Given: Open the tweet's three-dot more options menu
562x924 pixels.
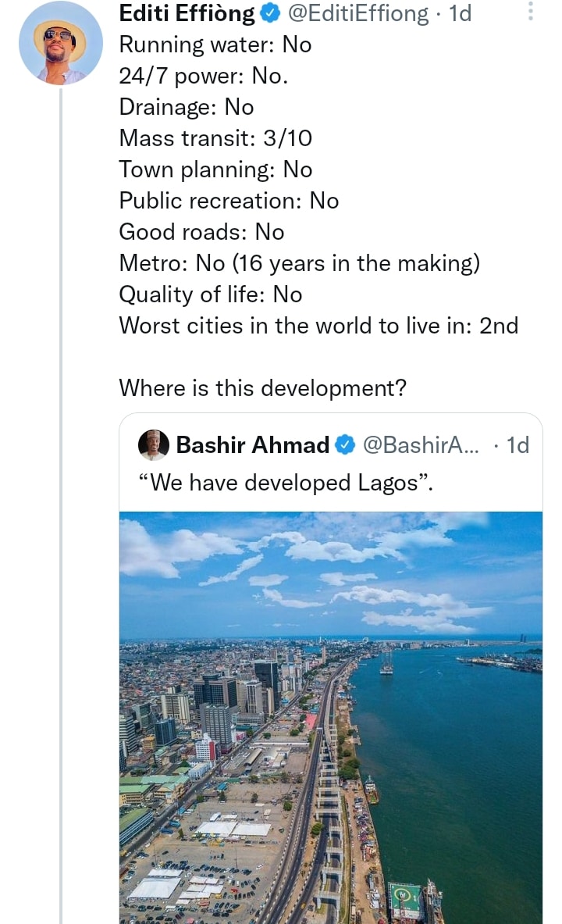Looking at the screenshot, I should pyautogui.click(x=531, y=12).
